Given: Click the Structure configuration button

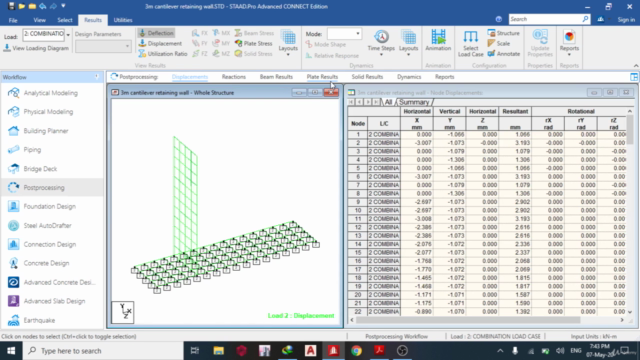Looking at the screenshot, I should (504, 33).
